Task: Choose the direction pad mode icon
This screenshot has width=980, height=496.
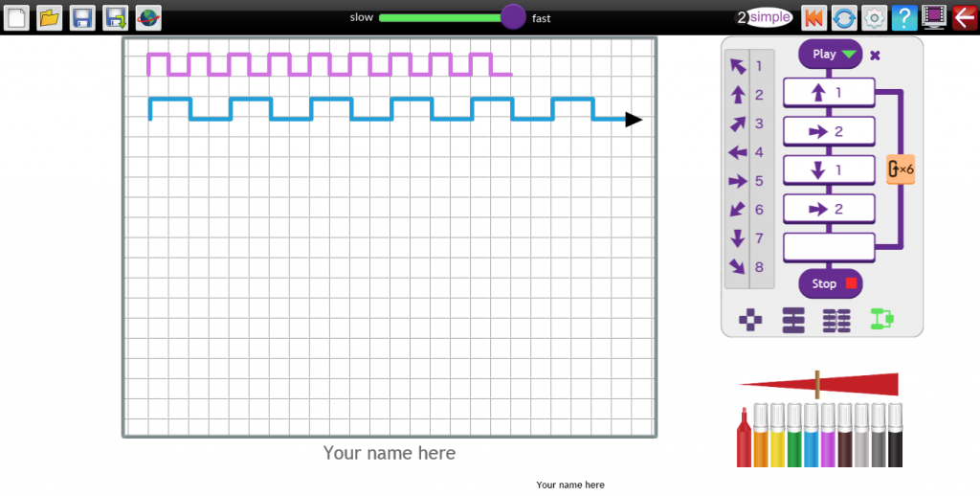Action: click(x=750, y=320)
